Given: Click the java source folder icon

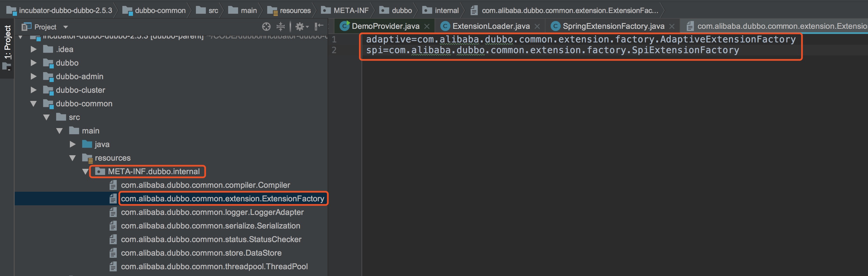Looking at the screenshot, I should pyautogui.click(x=87, y=144).
